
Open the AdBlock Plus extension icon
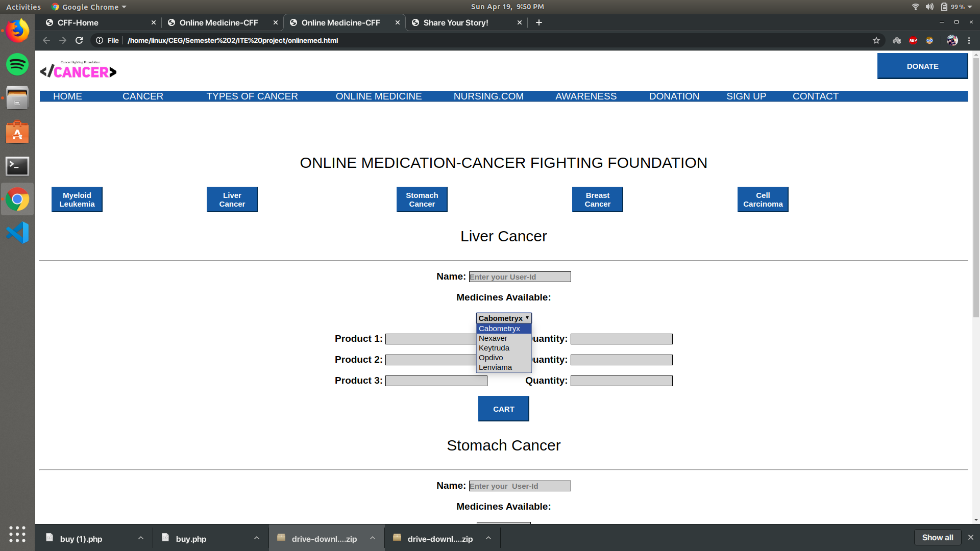point(913,40)
